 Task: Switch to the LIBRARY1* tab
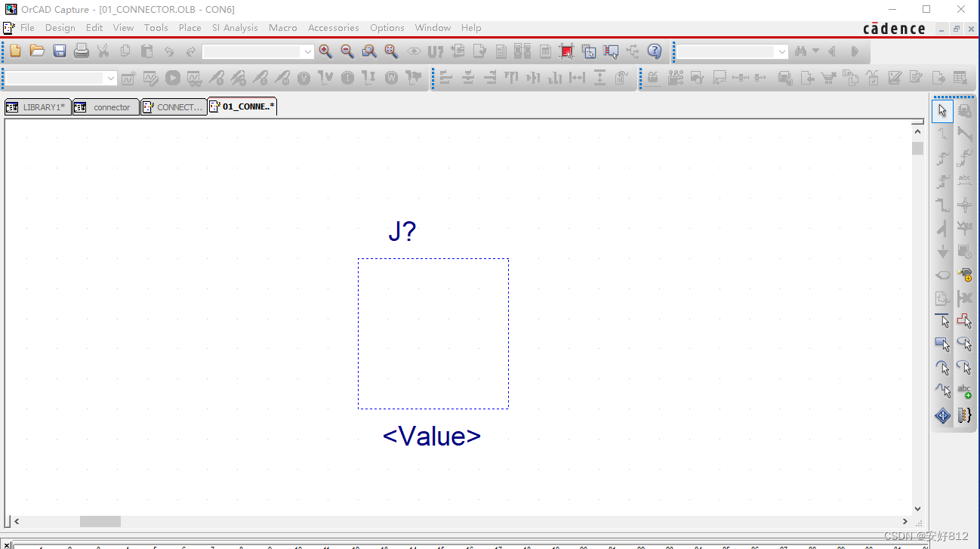(38, 107)
